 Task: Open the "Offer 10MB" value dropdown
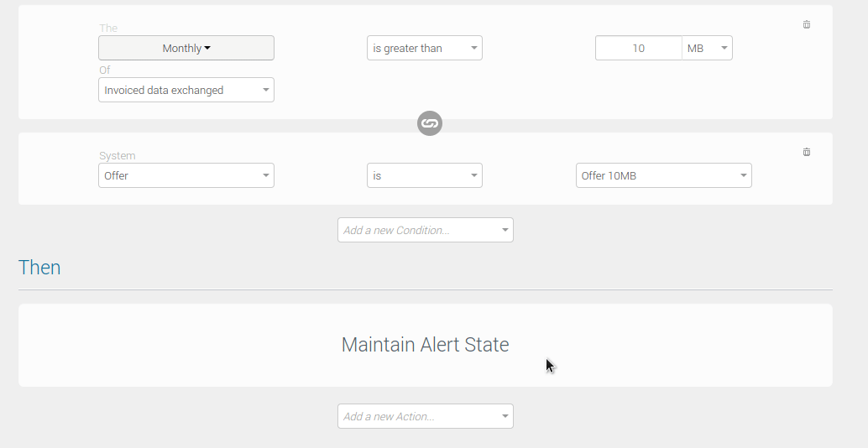point(664,175)
